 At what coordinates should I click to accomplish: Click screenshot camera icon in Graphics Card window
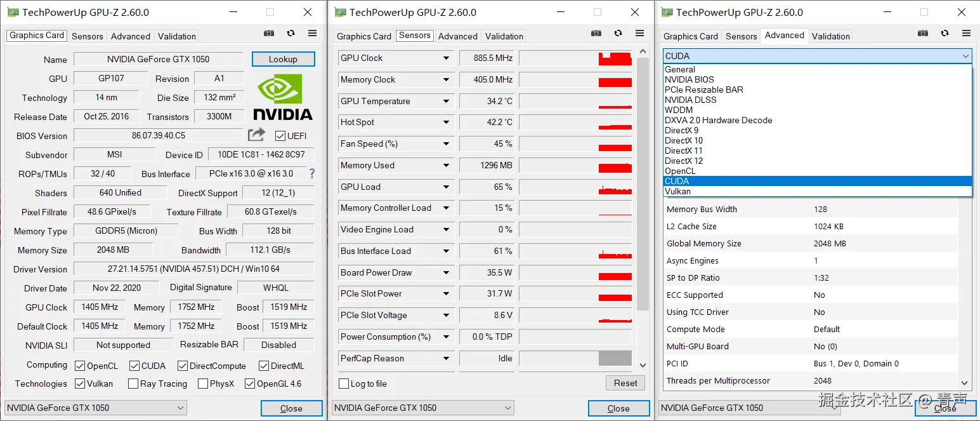(269, 33)
